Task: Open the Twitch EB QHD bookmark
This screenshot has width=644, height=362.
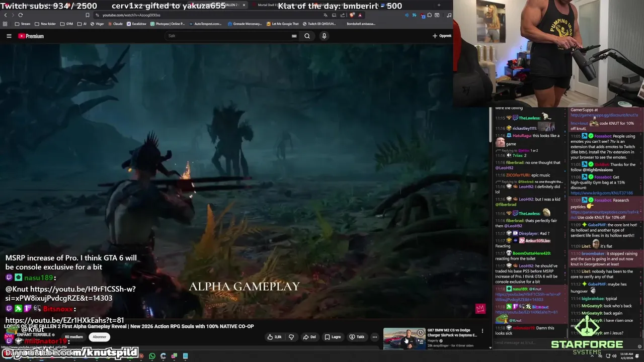Action: click(x=319, y=24)
